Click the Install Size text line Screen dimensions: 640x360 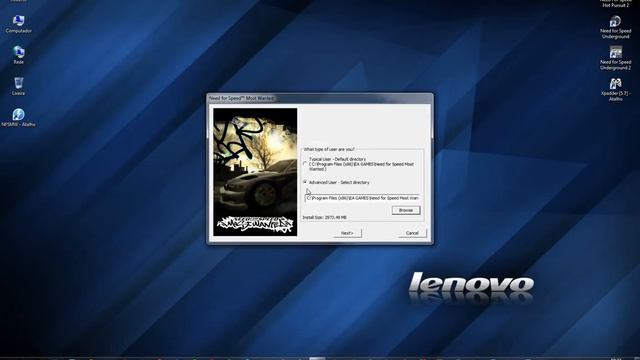324,218
